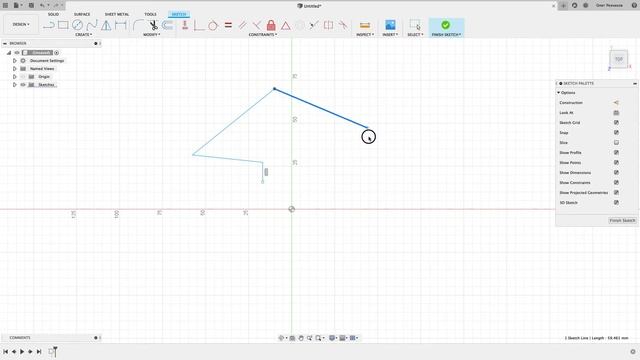Switch to the Solid tab
640x360 pixels.
tap(53, 14)
